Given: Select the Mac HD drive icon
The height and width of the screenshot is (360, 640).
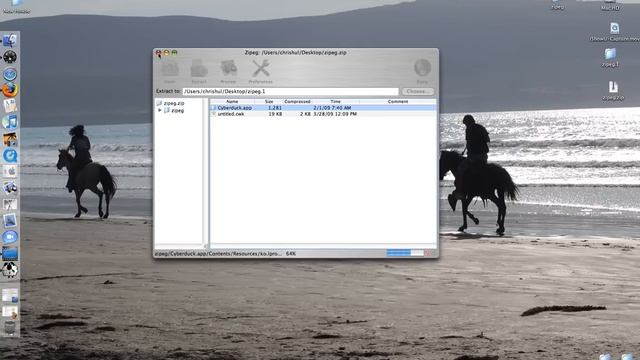Looking at the screenshot, I should point(610,5).
